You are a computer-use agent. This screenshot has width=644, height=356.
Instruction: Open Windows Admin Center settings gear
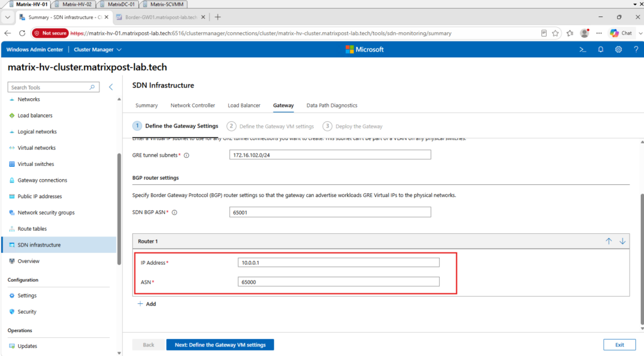tap(618, 50)
